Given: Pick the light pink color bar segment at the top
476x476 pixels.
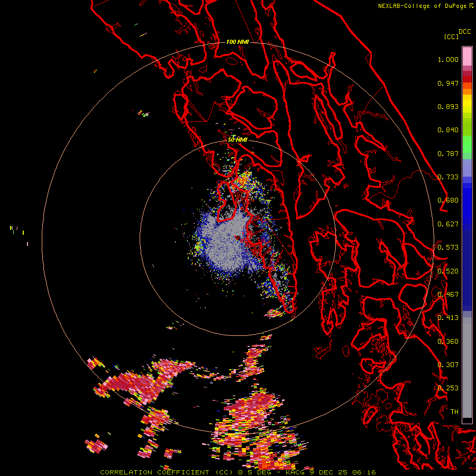Looking at the screenshot, I should pos(467,57).
